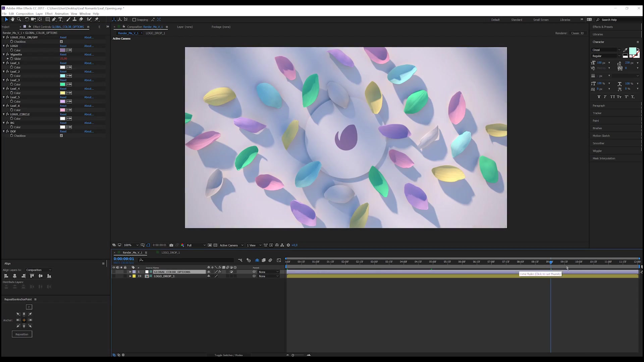Open the Active Camera view dropdown
Image resolution: width=644 pixels, height=362 pixels.
click(x=231, y=245)
